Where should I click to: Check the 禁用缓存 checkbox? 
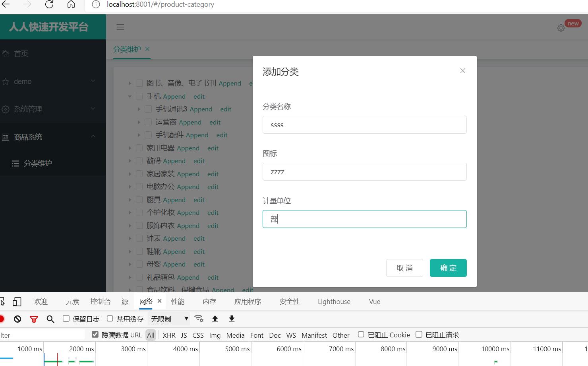point(110,318)
